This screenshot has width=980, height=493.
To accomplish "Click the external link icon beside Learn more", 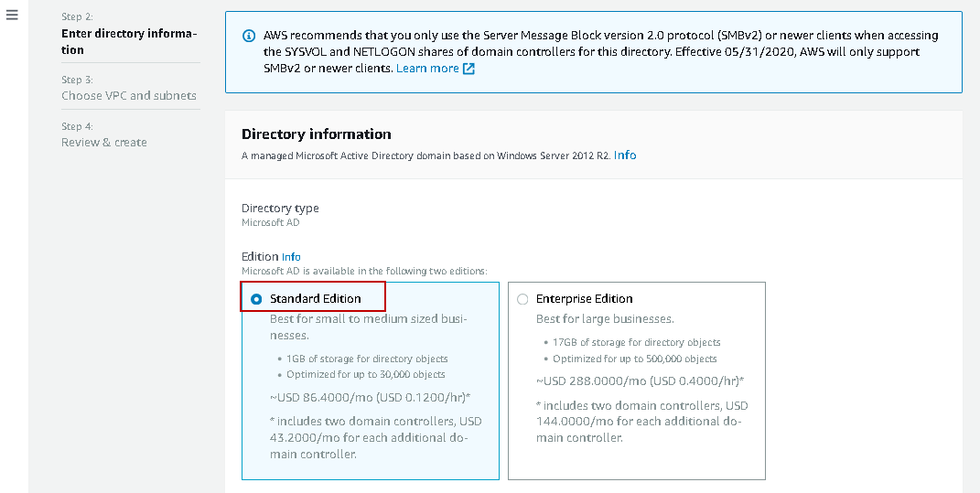I will click(468, 69).
